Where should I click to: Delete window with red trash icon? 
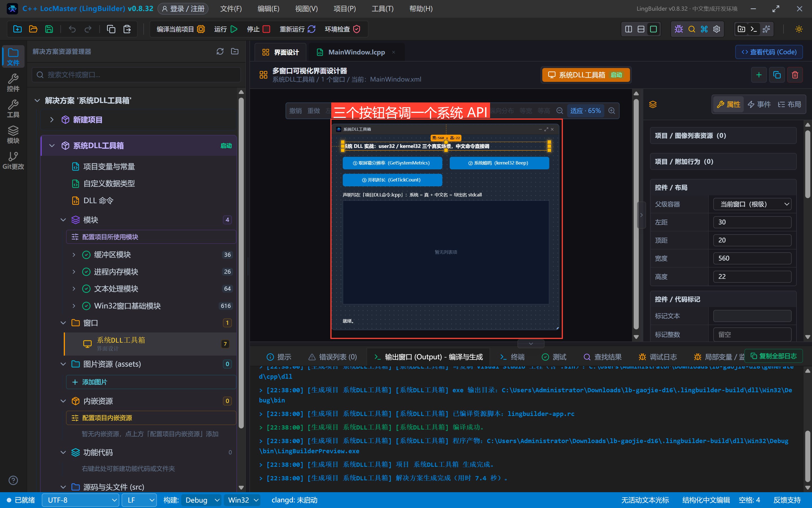pos(795,75)
